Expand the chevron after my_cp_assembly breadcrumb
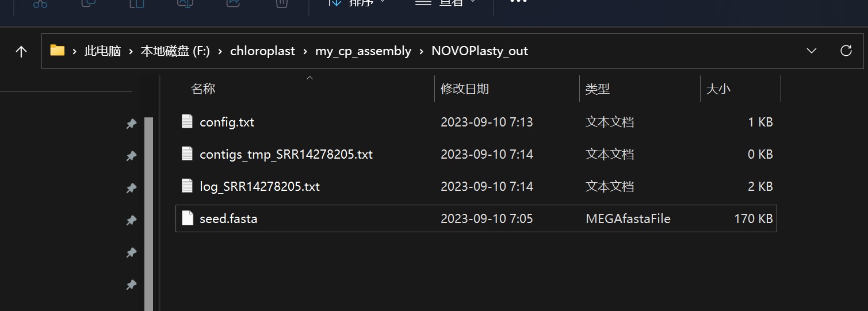This screenshot has width=868, height=311. click(x=422, y=51)
